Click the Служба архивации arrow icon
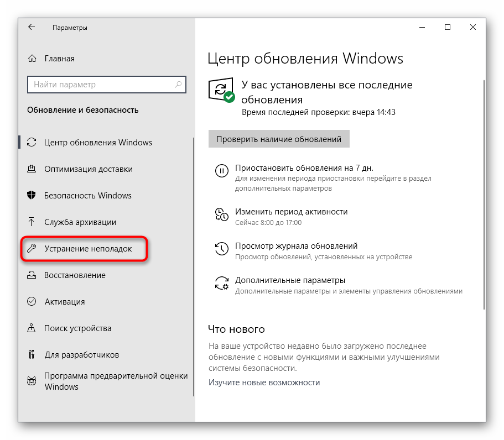 pyautogui.click(x=32, y=222)
